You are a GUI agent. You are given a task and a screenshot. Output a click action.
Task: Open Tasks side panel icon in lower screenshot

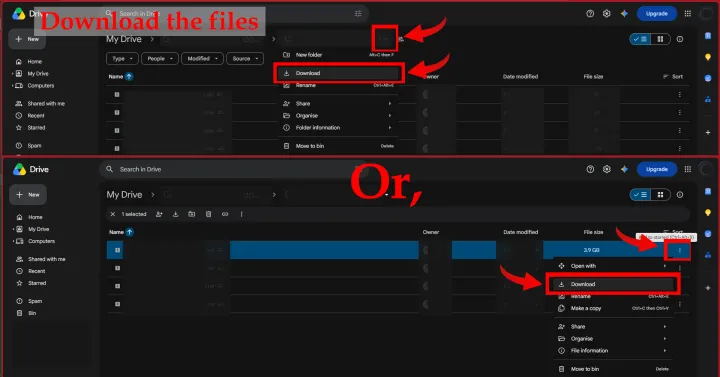[708, 234]
